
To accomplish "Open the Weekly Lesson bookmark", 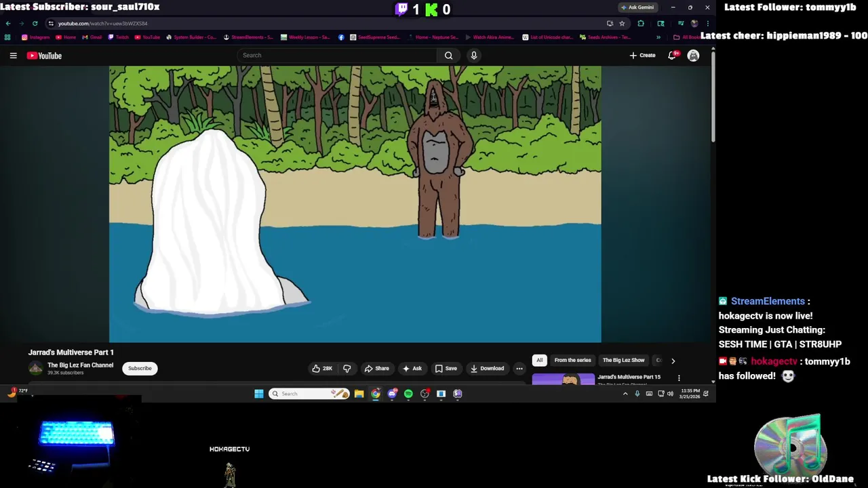I will [x=305, y=37].
